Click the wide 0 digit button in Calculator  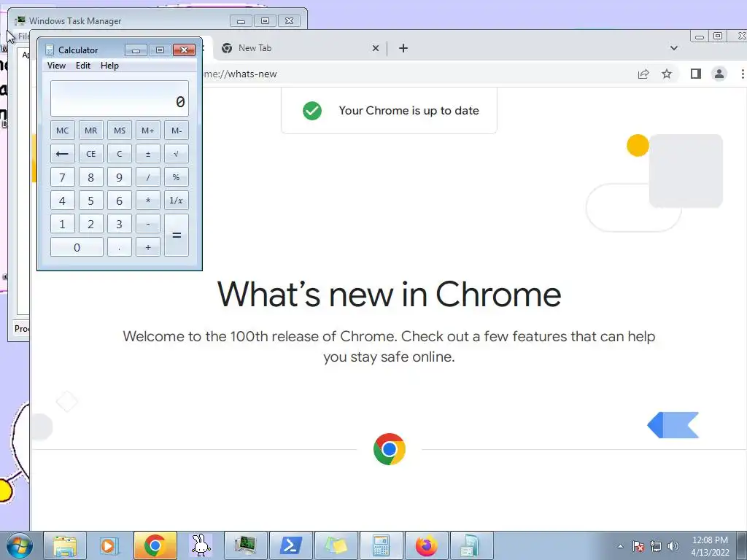pos(77,247)
